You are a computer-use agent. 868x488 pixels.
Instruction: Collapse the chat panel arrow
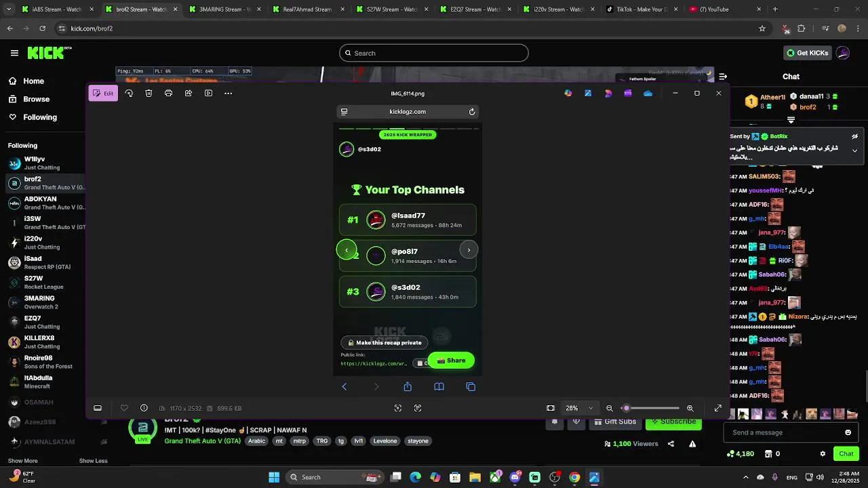click(x=723, y=77)
